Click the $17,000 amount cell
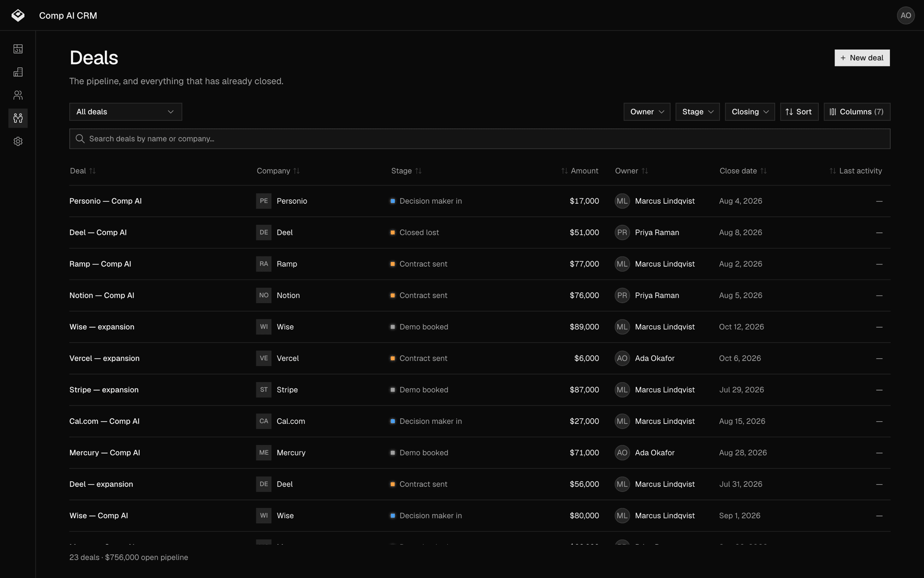 coord(584,201)
